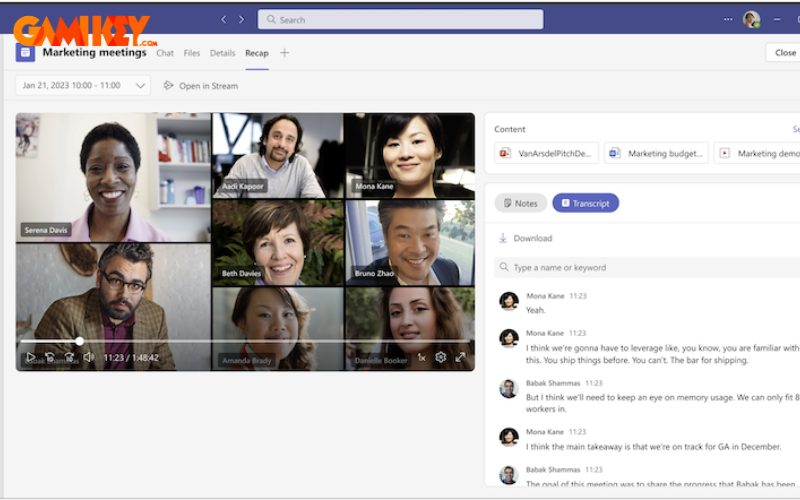
Task: Go back with the navigation arrow
Action: point(225,19)
